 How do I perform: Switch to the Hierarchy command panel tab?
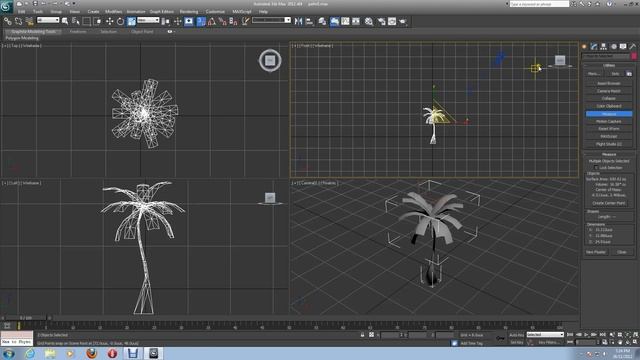604,47
